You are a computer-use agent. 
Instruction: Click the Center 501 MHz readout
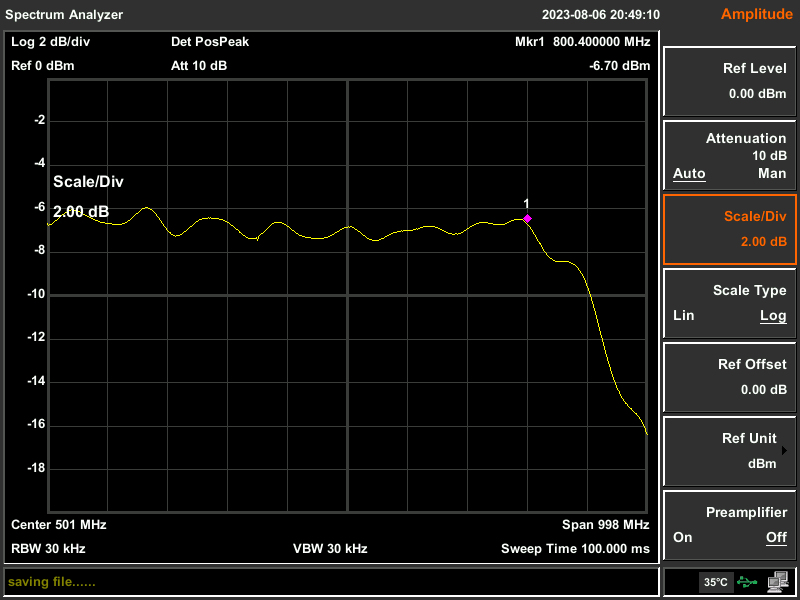click(59, 524)
